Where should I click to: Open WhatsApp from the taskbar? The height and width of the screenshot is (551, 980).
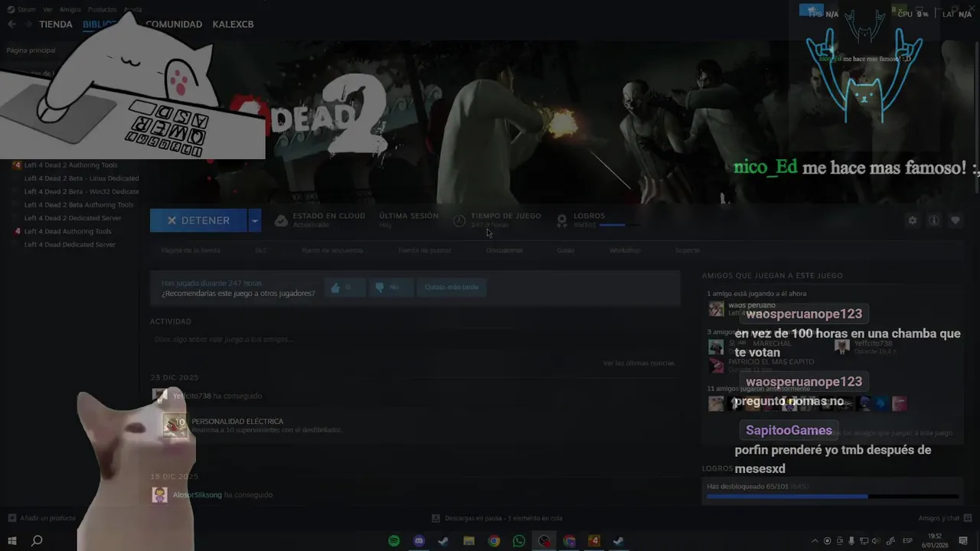(x=519, y=541)
